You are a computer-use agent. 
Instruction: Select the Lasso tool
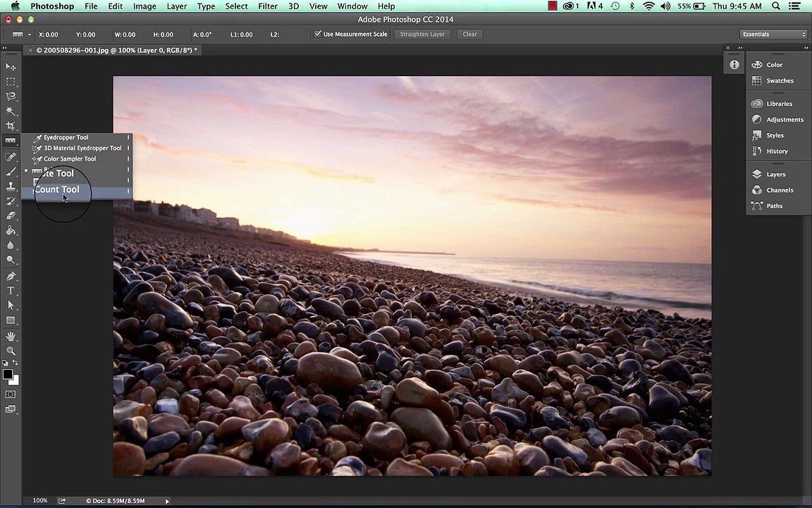click(11, 97)
